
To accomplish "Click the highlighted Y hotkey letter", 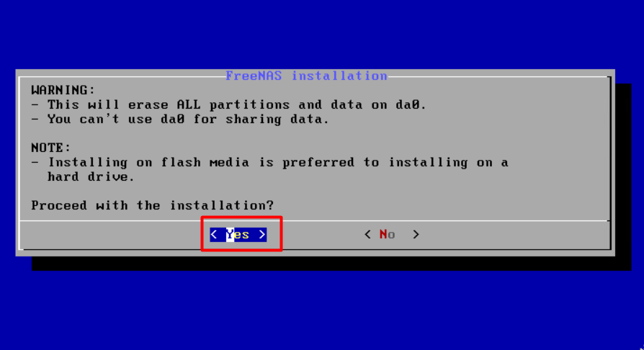I will pos(230,235).
